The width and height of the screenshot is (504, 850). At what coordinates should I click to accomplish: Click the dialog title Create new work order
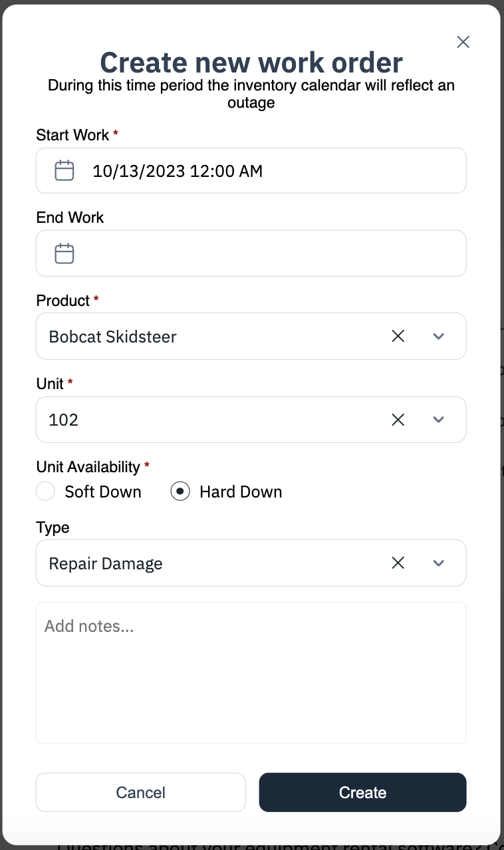click(251, 62)
